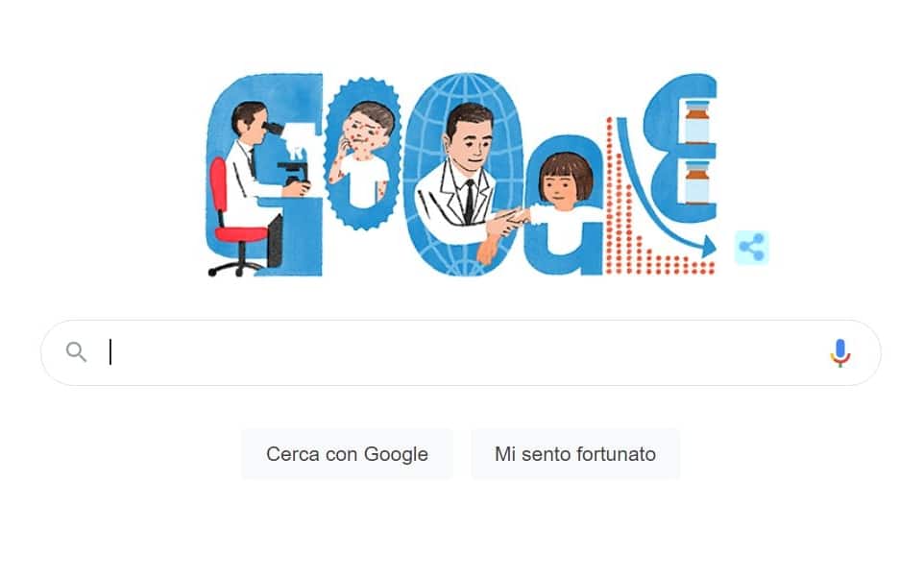Click the doctor's black tie
The width and height of the screenshot is (924, 578).
[469, 201]
